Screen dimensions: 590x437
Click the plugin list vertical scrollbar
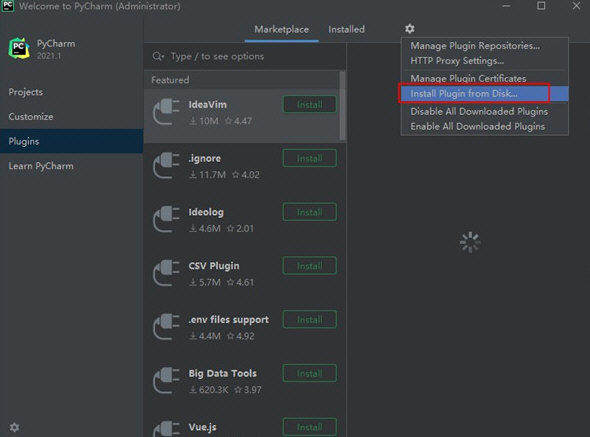(x=342, y=105)
